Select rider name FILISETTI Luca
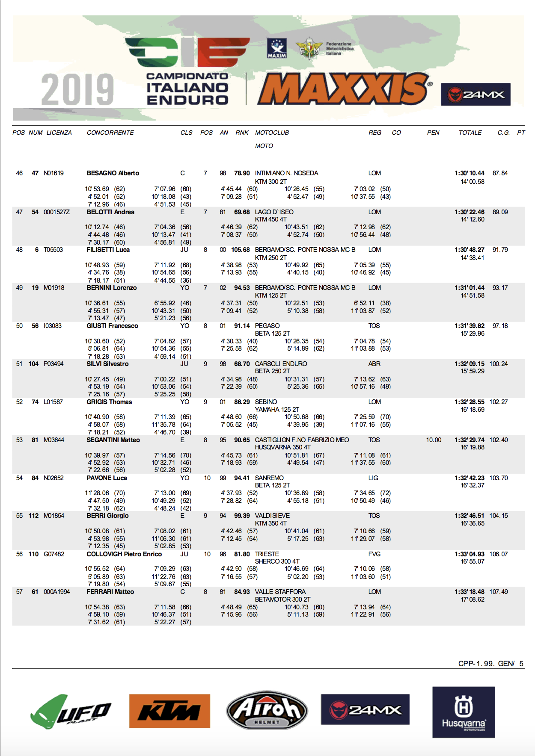 pyautogui.click(x=108, y=250)
